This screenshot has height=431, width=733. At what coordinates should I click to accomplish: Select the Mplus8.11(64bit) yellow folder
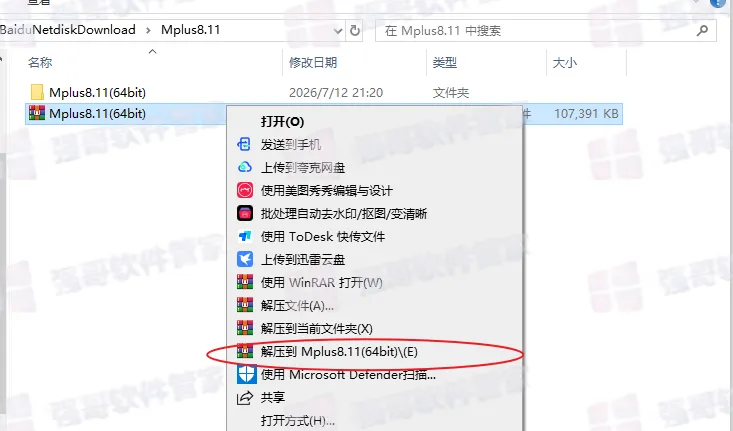click(97, 93)
